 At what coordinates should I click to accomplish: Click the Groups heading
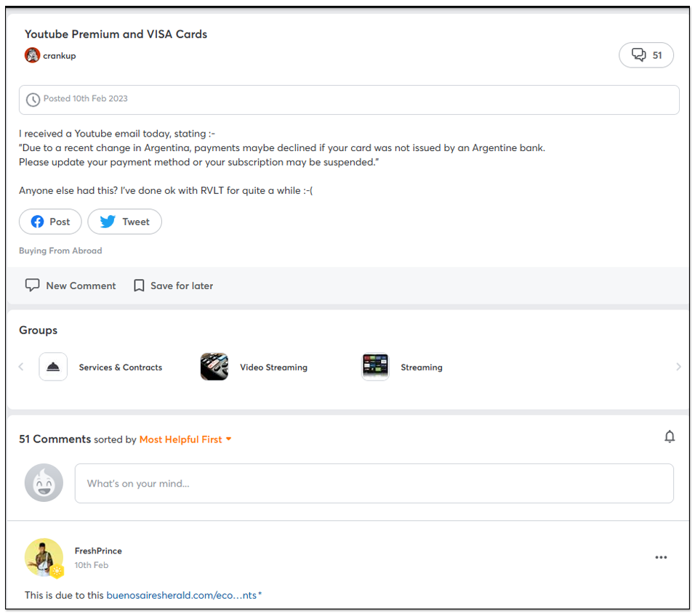(38, 331)
